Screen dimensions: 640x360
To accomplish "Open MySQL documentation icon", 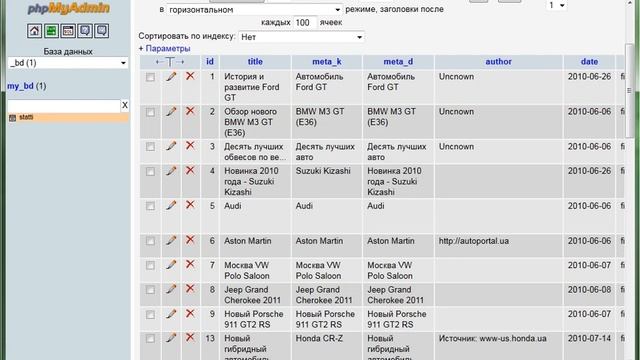I will coord(102,31).
